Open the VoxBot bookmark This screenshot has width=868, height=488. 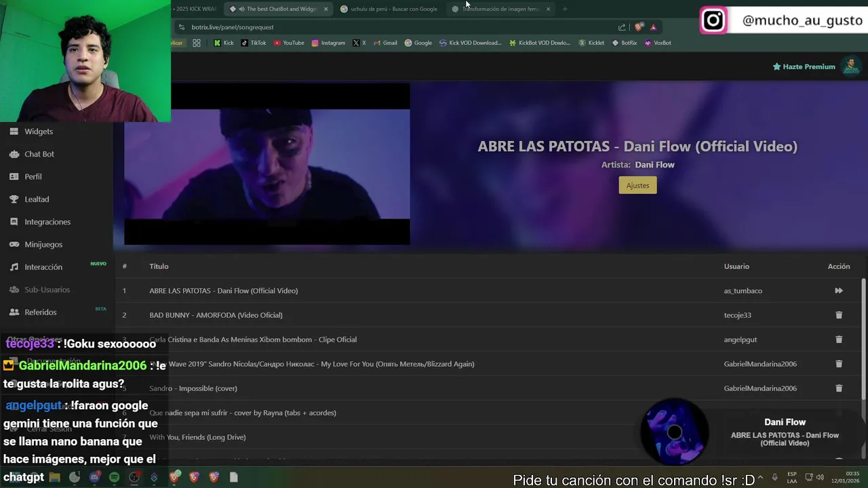[658, 43]
